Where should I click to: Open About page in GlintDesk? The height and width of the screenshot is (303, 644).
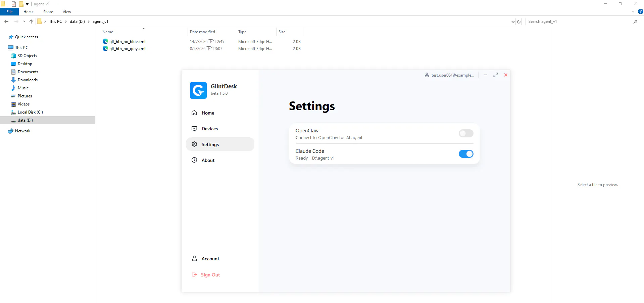tap(220, 160)
